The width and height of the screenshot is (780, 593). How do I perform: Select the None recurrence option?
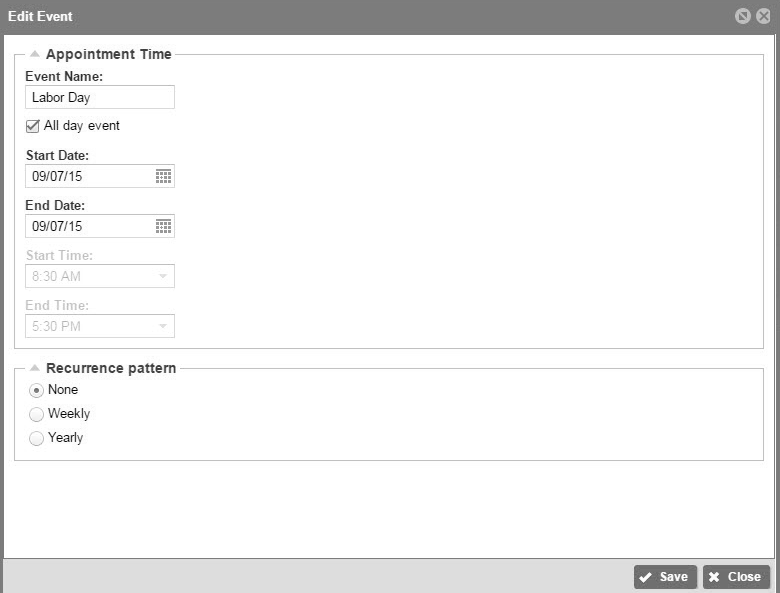(x=36, y=391)
